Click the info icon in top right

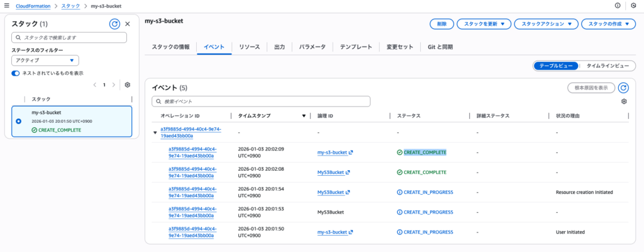(617, 6)
